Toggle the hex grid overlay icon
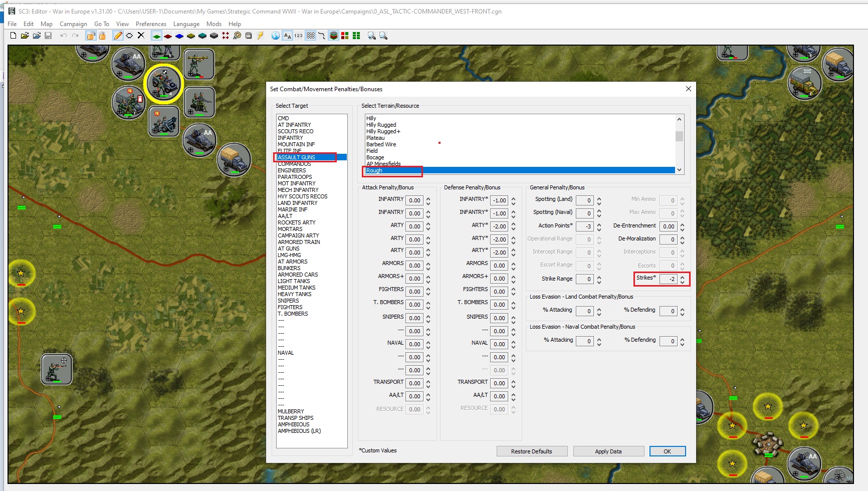 (311, 36)
